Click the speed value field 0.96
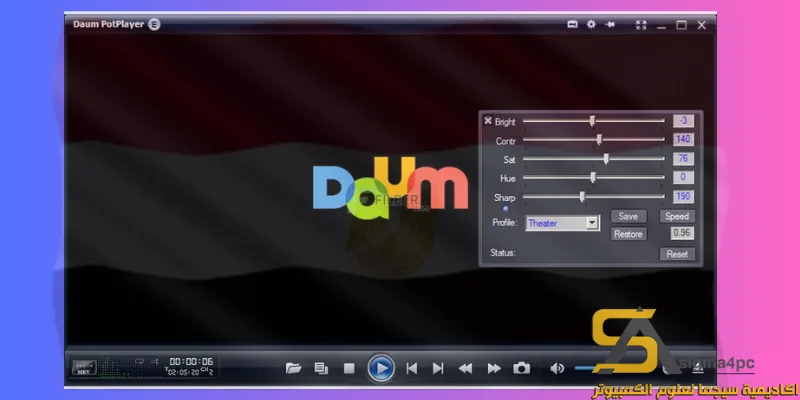800x400 pixels. click(682, 233)
